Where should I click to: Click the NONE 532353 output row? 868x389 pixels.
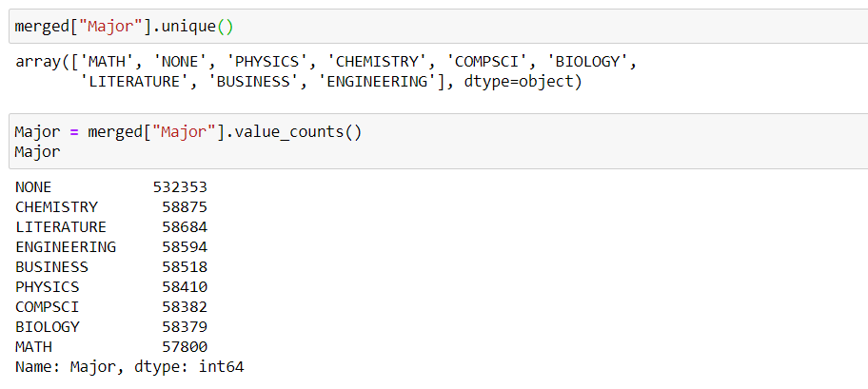111,187
